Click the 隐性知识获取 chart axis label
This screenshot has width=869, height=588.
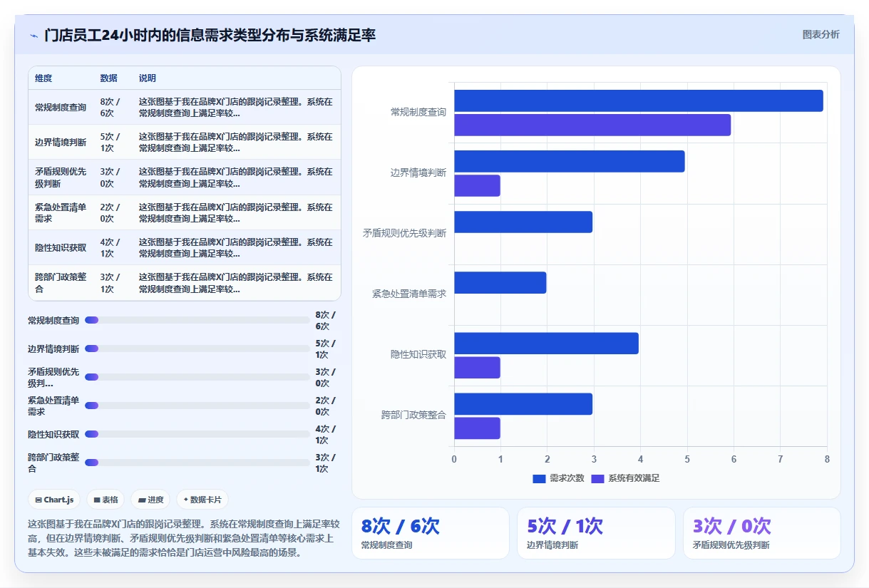pos(418,355)
